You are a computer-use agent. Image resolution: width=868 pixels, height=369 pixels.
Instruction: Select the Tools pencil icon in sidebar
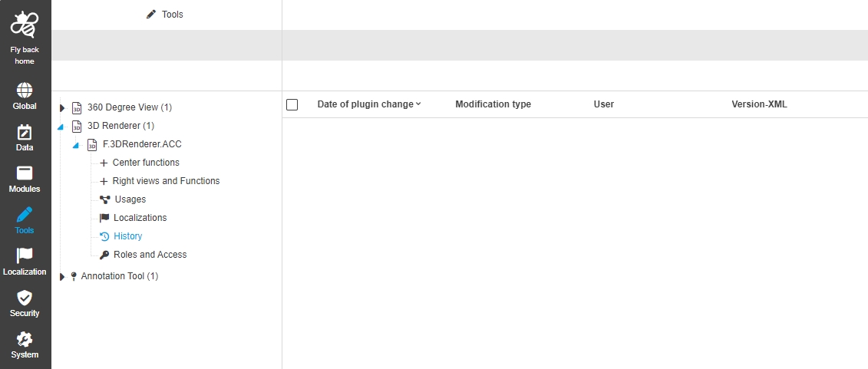pyautogui.click(x=25, y=214)
